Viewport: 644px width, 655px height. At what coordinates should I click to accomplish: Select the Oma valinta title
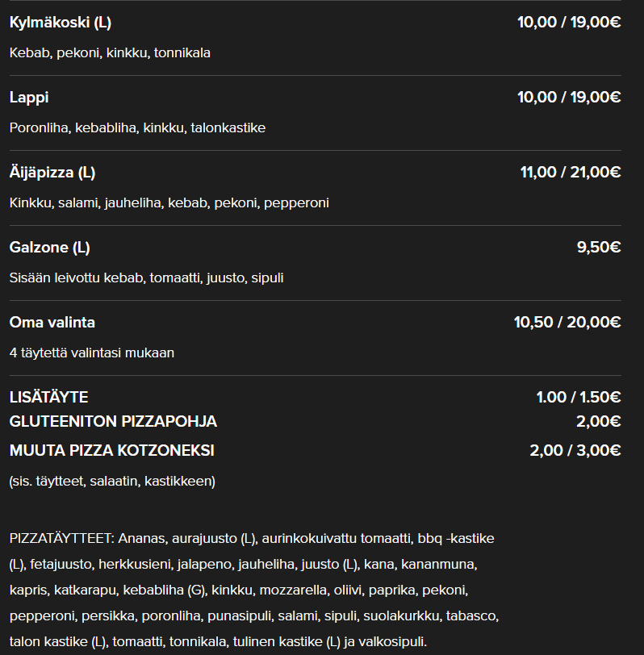[x=52, y=323]
